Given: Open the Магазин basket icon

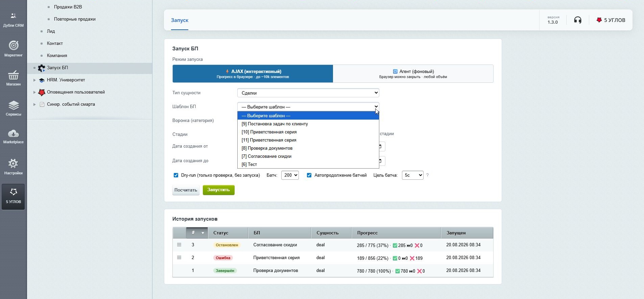Looking at the screenshot, I should click(x=14, y=75).
